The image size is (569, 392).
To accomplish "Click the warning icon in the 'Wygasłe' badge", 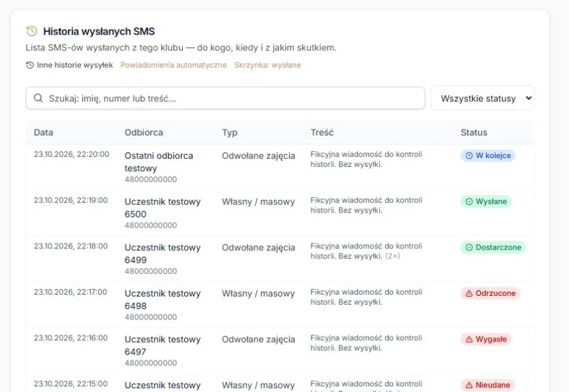I will coord(469,340).
